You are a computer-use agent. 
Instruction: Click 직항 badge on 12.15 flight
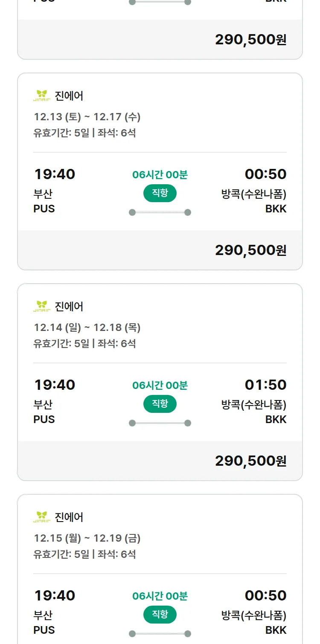(160, 615)
